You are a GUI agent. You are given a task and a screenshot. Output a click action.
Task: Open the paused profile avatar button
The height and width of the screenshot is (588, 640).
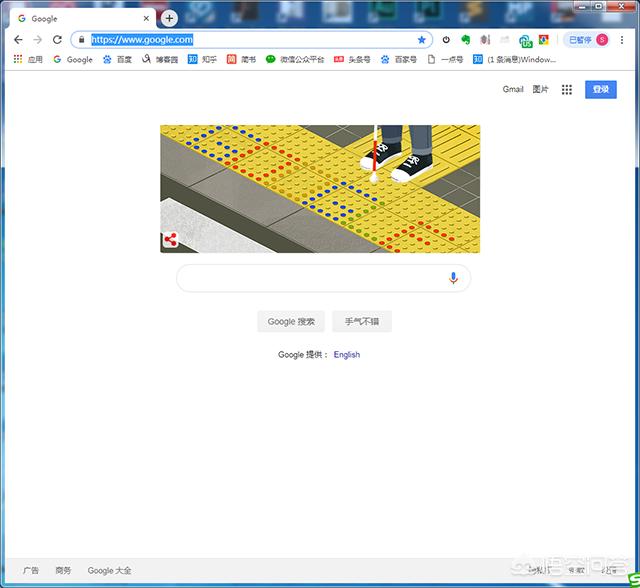588,40
